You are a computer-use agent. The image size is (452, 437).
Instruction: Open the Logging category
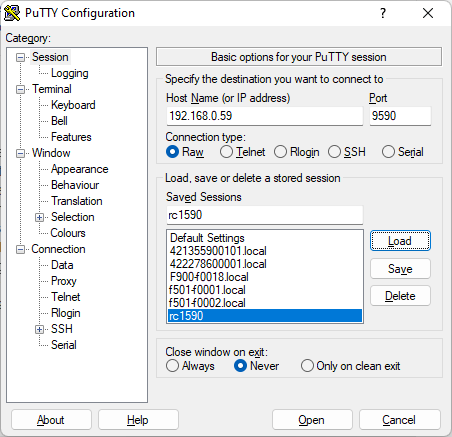click(x=70, y=73)
